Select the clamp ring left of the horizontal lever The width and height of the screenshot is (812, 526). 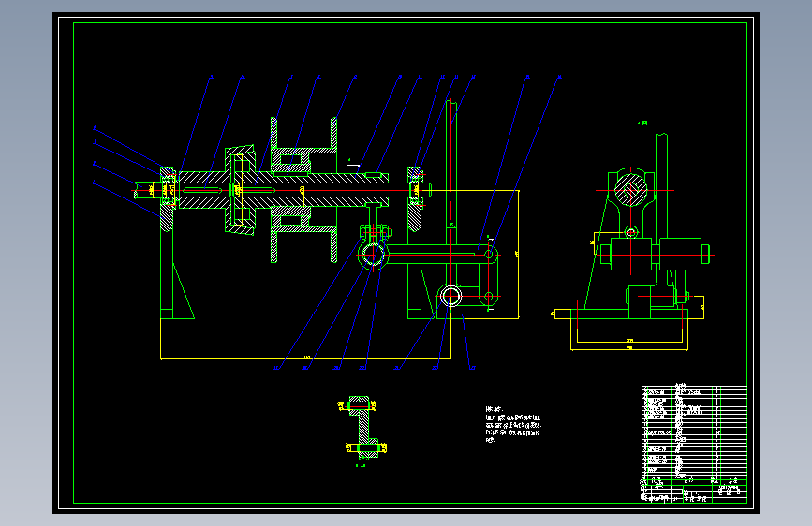click(x=373, y=254)
